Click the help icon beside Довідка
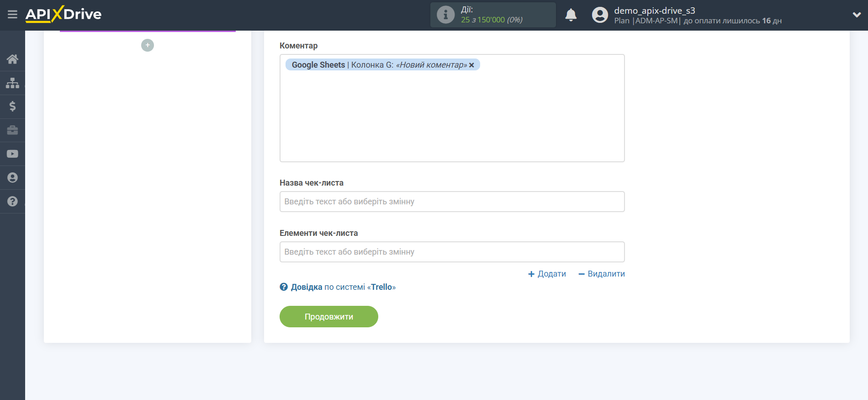 point(284,287)
